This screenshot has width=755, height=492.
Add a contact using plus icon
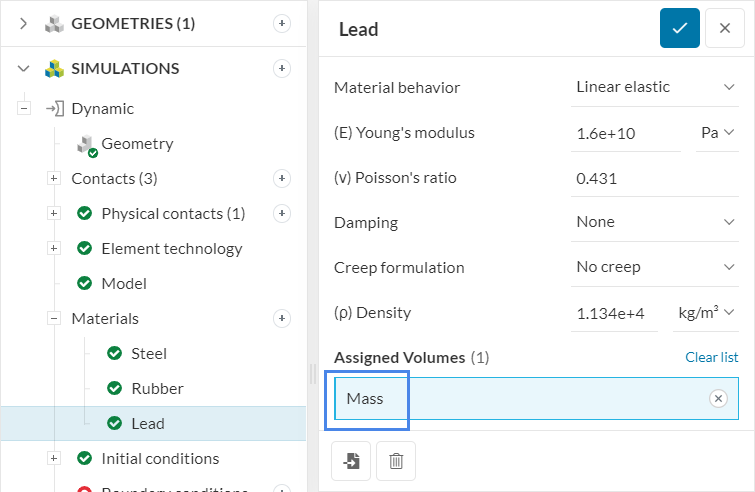point(282,179)
